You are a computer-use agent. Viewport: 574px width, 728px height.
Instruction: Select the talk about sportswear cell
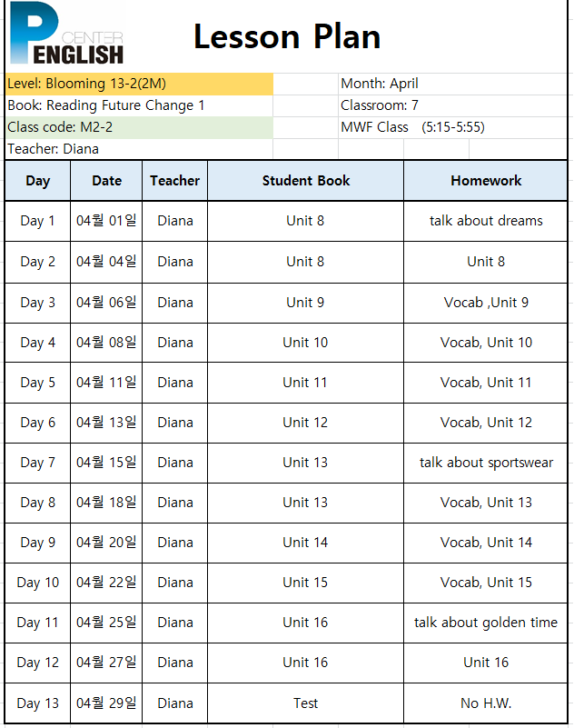point(486,463)
